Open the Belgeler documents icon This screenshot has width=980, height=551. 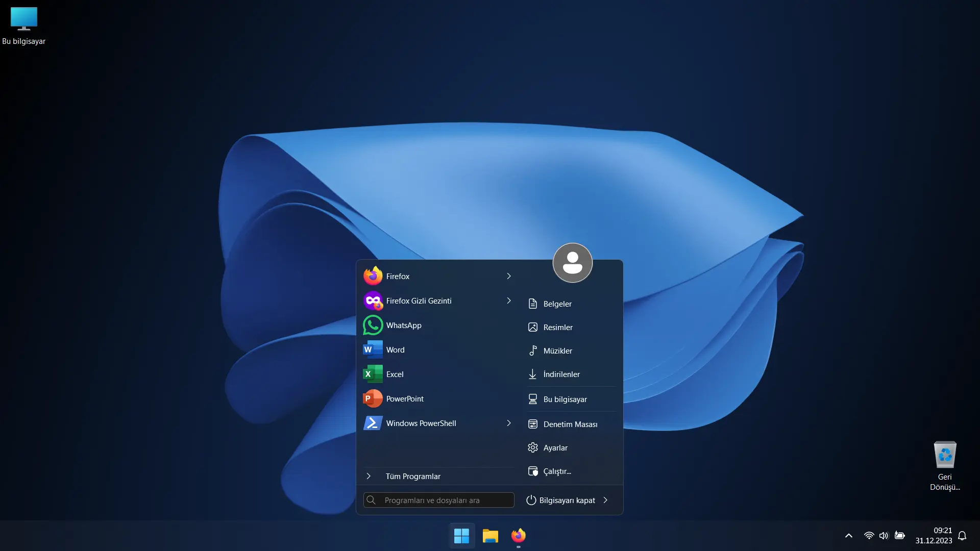(x=532, y=304)
